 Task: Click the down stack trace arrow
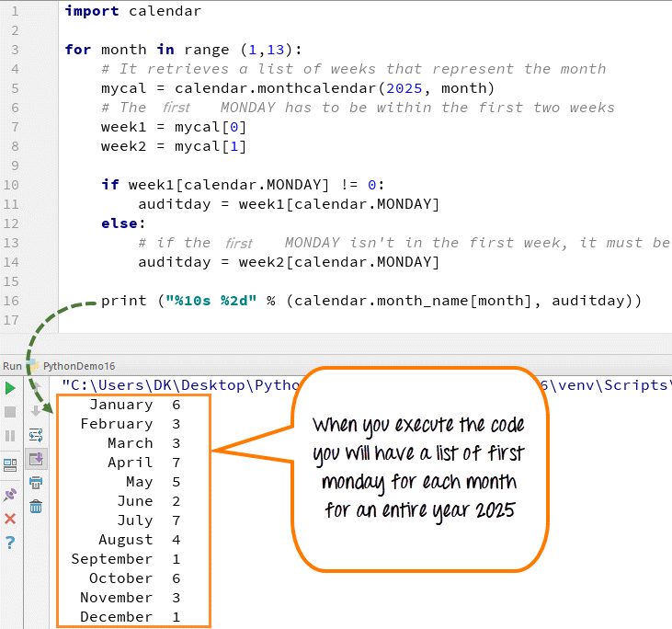[36, 411]
